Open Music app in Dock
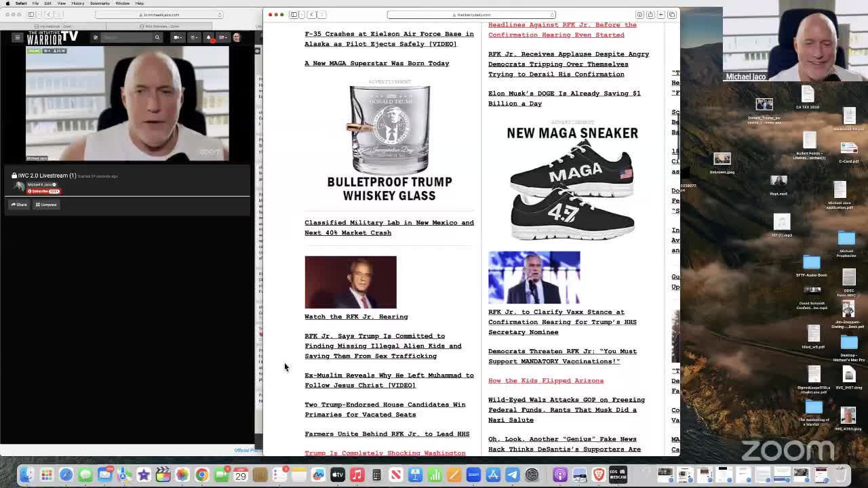Viewport: 868px width, 488px height. (357, 475)
